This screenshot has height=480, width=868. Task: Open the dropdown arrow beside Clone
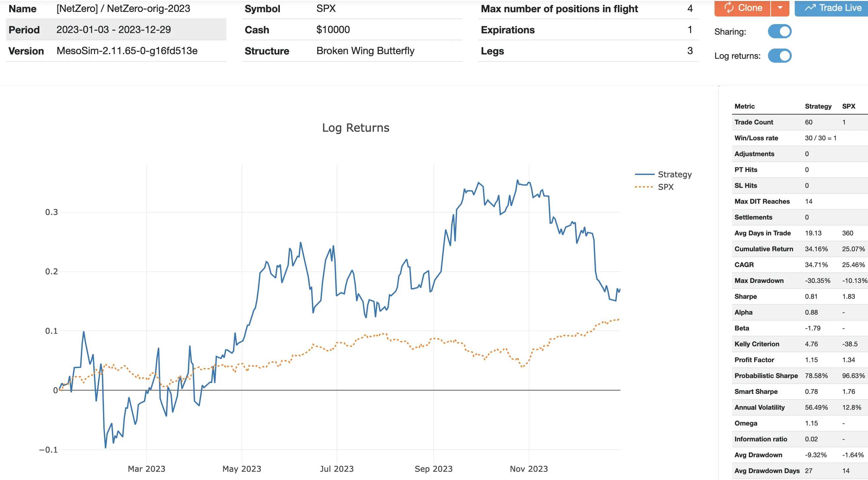pos(780,8)
